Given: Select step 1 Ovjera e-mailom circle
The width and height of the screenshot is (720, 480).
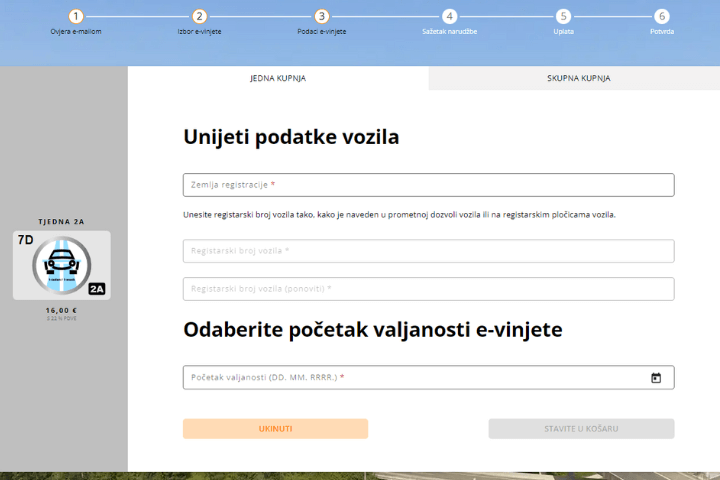Looking at the screenshot, I should point(76,17).
